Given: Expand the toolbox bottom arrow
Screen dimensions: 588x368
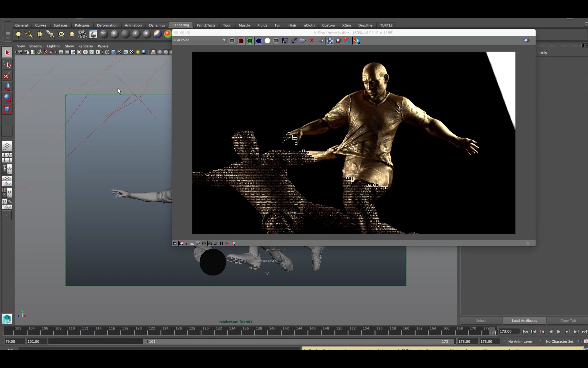Looking at the screenshot, I should tap(7, 215).
